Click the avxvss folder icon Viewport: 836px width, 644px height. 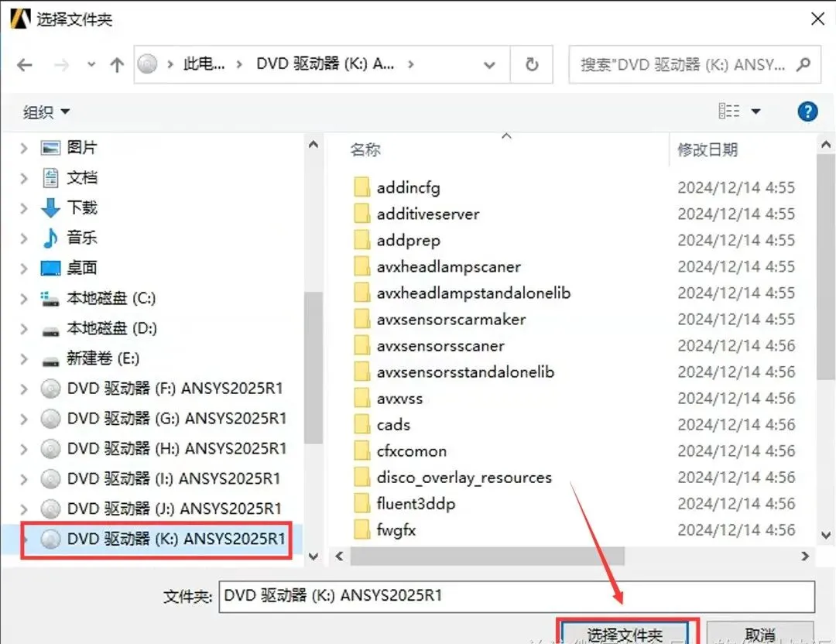(361, 398)
